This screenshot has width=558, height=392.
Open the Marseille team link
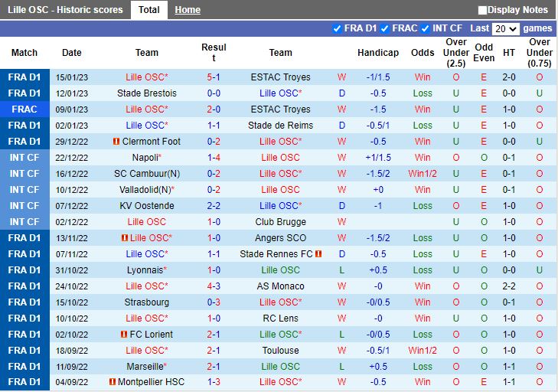tap(144, 367)
